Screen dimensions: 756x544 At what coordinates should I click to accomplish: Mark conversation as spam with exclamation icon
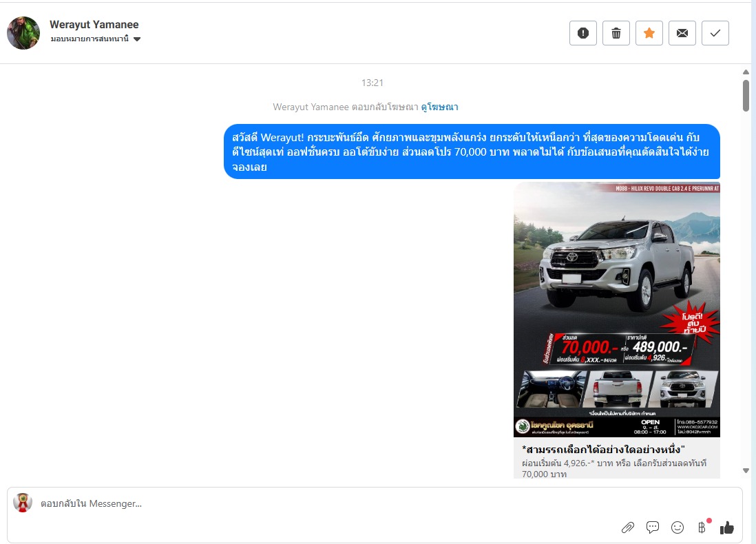click(583, 33)
